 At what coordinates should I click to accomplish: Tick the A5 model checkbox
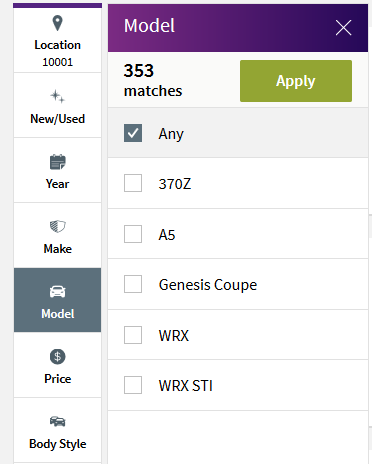click(133, 234)
